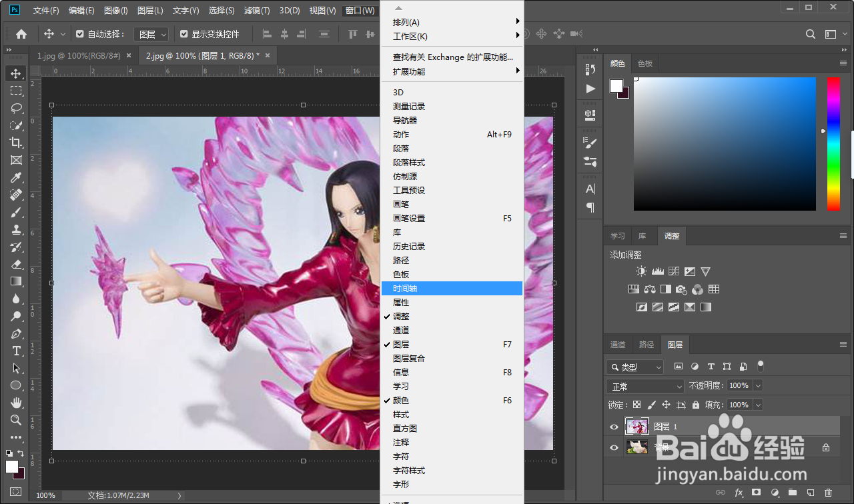854x504 pixels.
Task: Choose 时间轴 from Window menu
Action: 452,288
